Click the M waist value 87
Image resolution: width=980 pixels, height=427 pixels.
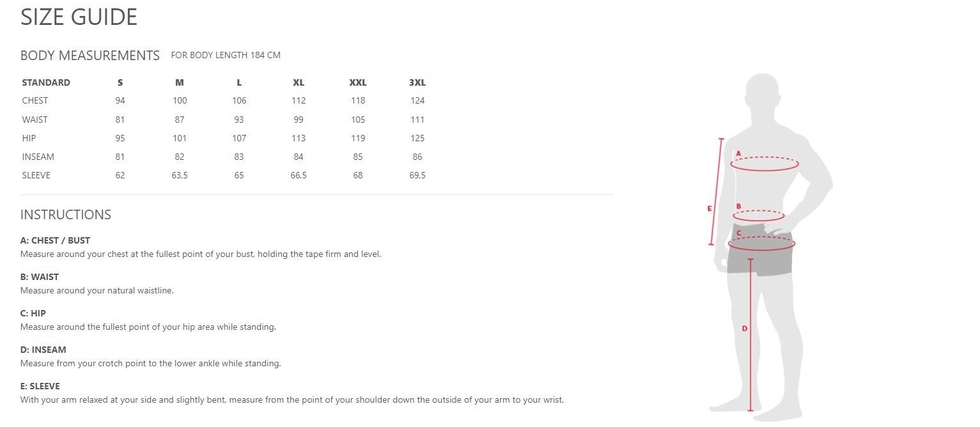(180, 120)
